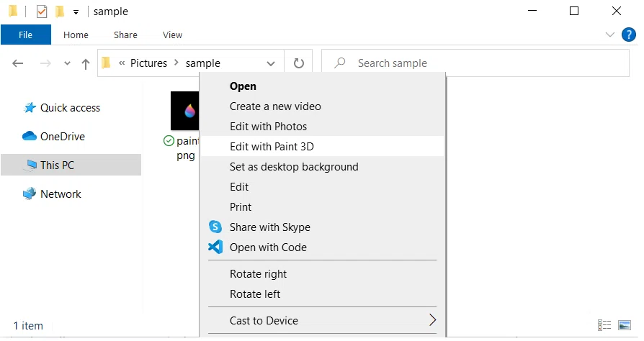Click the Search sample field
Viewport: 644px width, 341px height.
475,63
